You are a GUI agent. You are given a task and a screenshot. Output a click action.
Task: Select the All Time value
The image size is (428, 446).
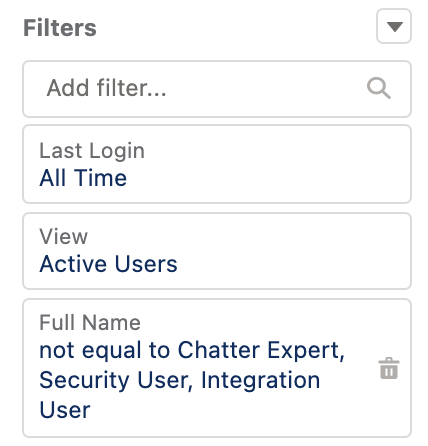pyautogui.click(x=83, y=178)
